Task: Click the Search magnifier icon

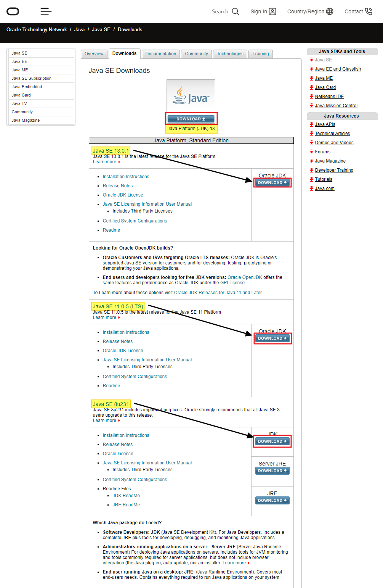Action: [x=236, y=11]
